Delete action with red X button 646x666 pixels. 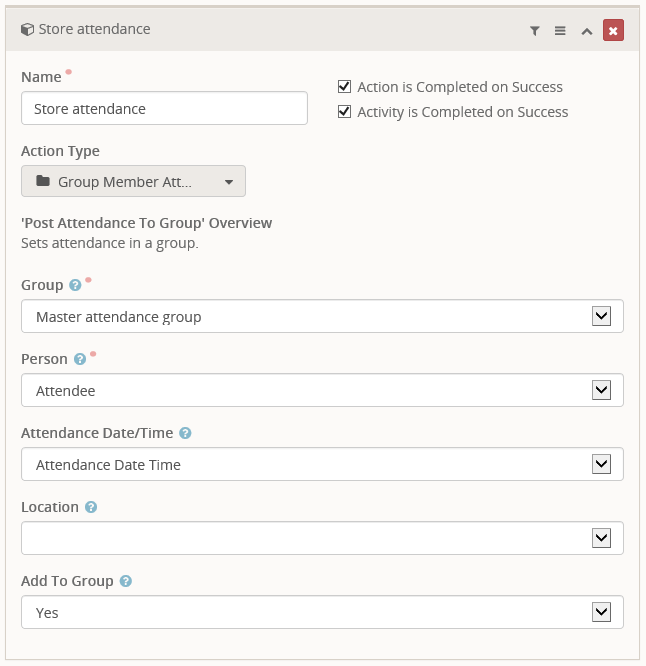coord(613,31)
